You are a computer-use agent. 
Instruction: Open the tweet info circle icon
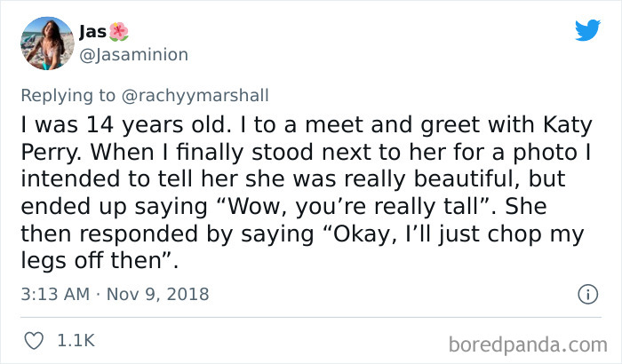(x=586, y=293)
